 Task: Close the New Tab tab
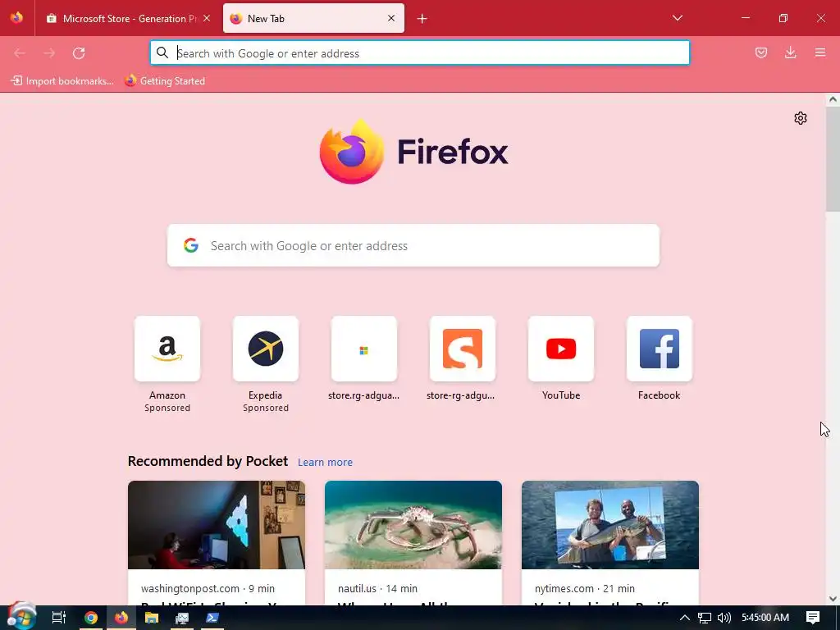(391, 18)
